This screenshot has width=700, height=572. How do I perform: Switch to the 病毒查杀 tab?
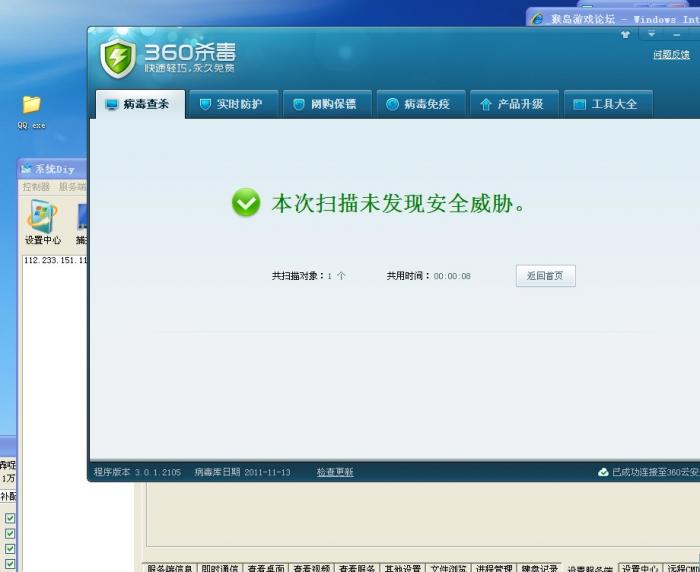140,104
